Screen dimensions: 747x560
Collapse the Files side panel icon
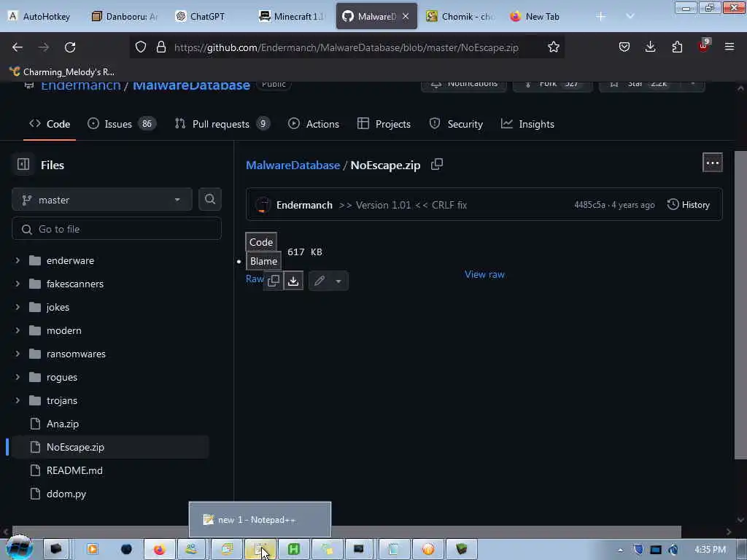[x=23, y=165]
